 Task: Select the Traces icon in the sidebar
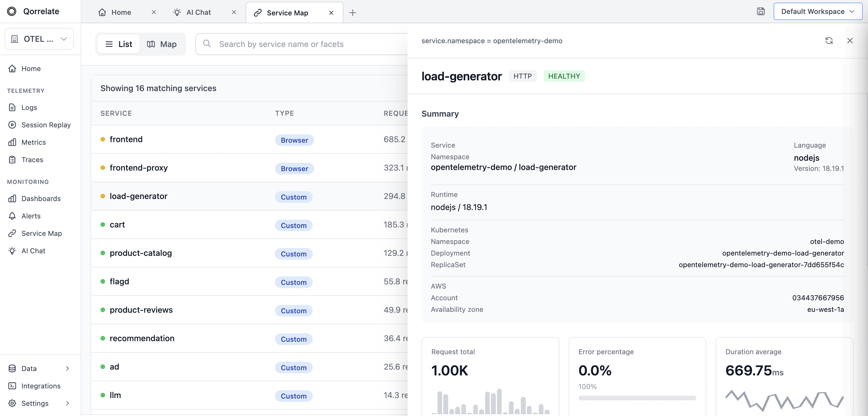click(x=12, y=159)
